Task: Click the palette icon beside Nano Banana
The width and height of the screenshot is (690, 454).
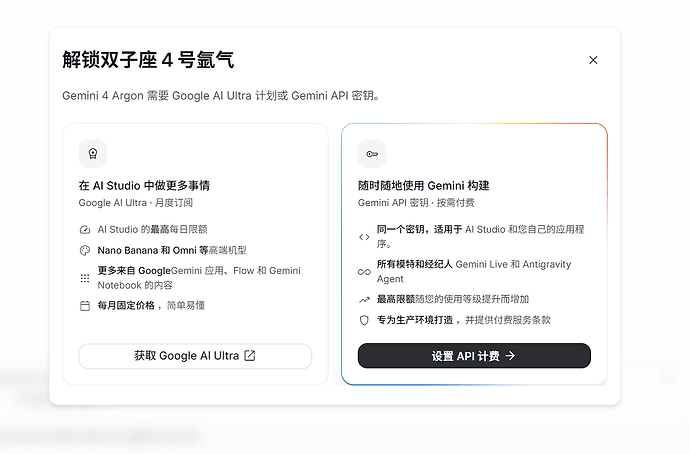Action: (85, 250)
